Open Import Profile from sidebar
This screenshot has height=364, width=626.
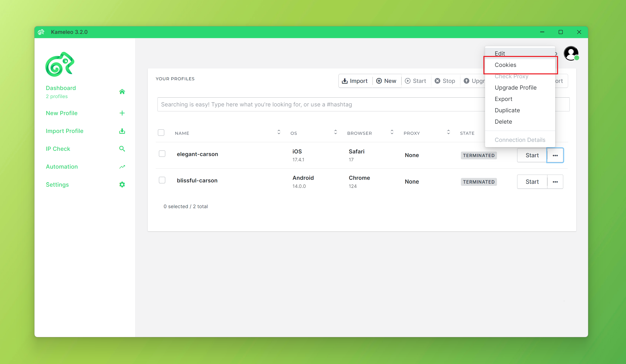[65, 131]
